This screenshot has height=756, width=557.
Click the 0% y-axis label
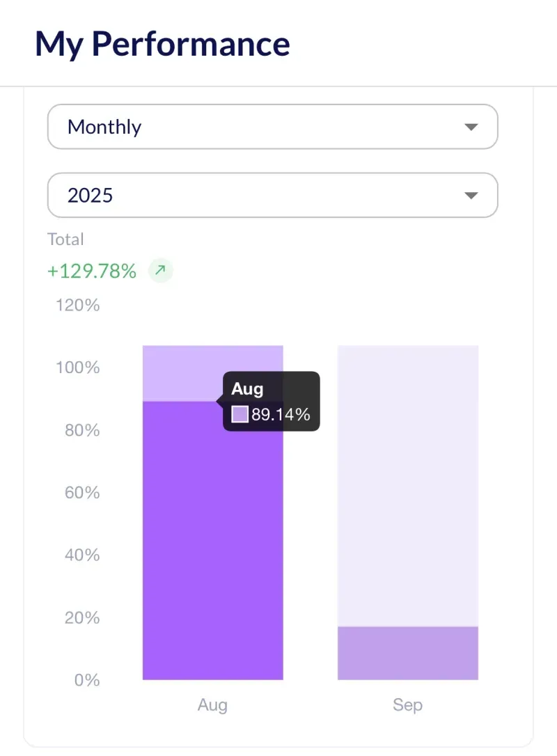[x=87, y=680]
